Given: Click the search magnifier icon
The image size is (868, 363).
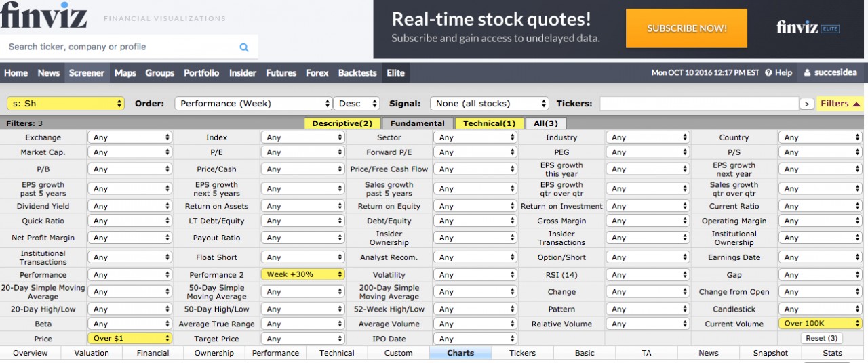Looking at the screenshot, I should click(244, 47).
